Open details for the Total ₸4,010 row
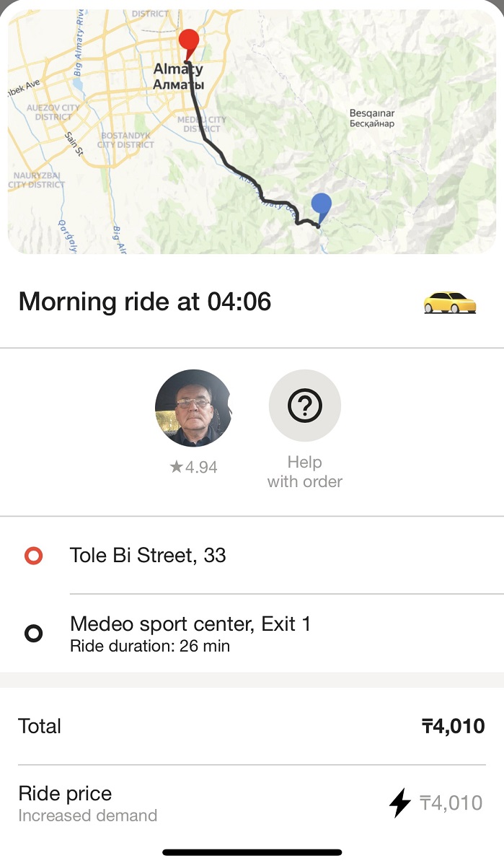This screenshot has height=866, width=504. 252,727
